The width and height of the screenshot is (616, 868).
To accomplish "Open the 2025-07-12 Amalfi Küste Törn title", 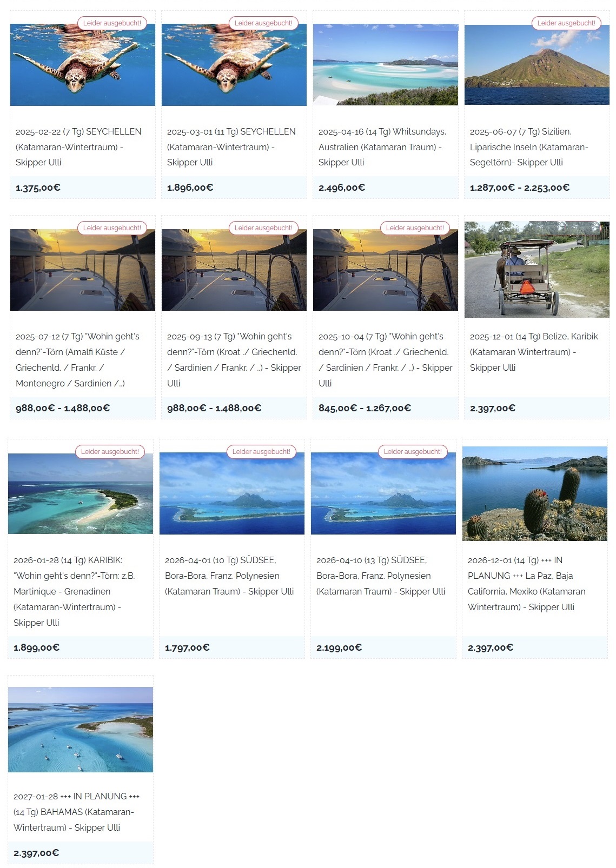I will tap(77, 359).
